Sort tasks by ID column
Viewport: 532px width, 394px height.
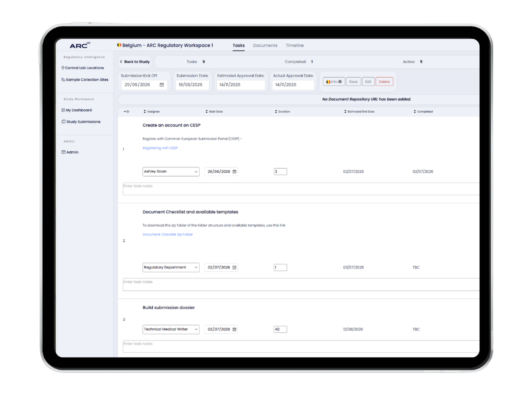[x=126, y=112]
